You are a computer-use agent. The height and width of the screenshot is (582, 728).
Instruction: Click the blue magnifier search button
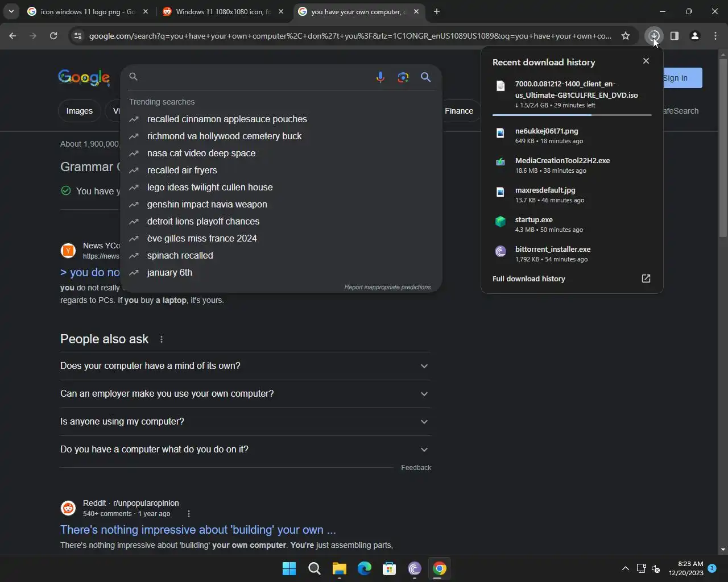tap(425, 77)
